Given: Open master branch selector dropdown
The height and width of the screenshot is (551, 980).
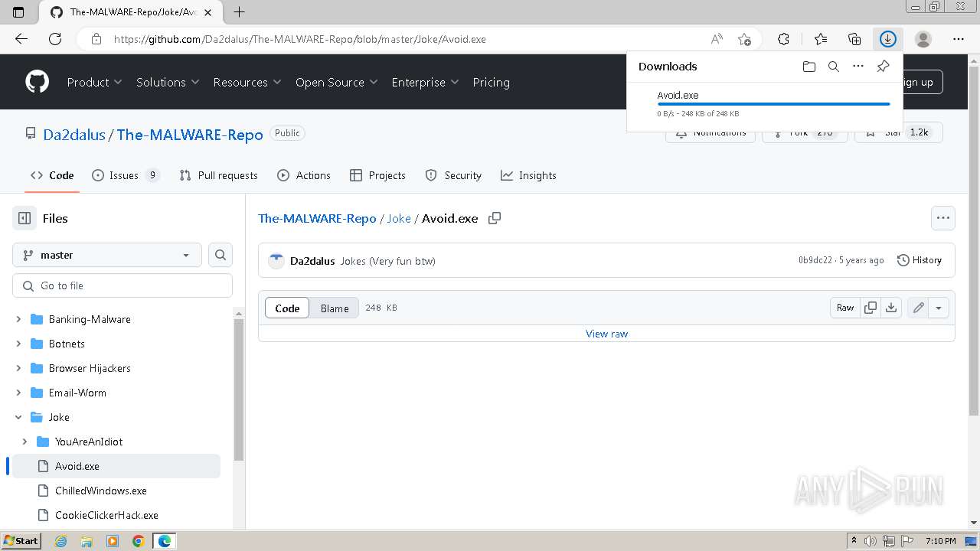Looking at the screenshot, I should [107, 255].
